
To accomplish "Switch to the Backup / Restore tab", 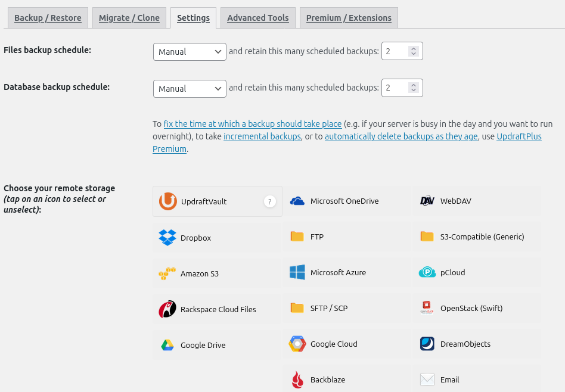I will point(48,18).
